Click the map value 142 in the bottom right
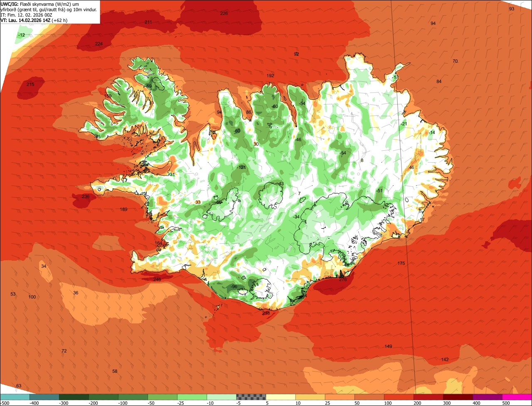This screenshot has width=532, height=406. pyautogui.click(x=445, y=360)
